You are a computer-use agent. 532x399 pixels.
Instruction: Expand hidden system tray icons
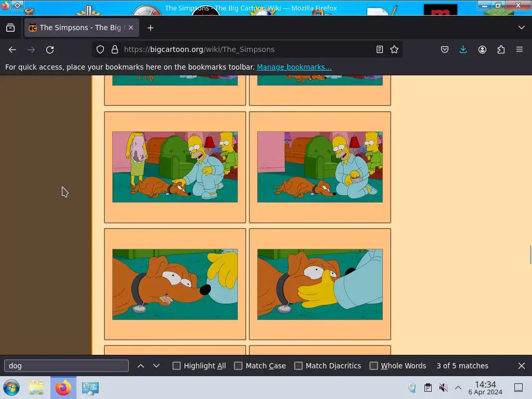tap(458, 388)
